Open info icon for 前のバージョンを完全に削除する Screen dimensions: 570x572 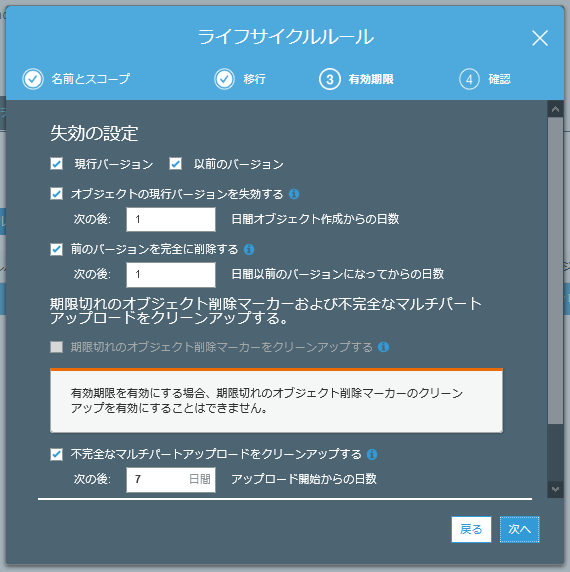pyautogui.click(x=249, y=250)
